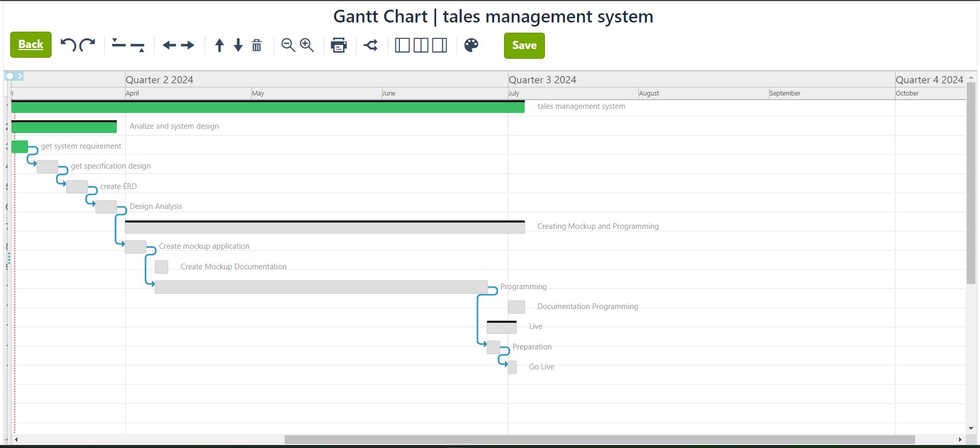Print the Gantt chart
Screen dimensions: 980x448
[339, 45]
